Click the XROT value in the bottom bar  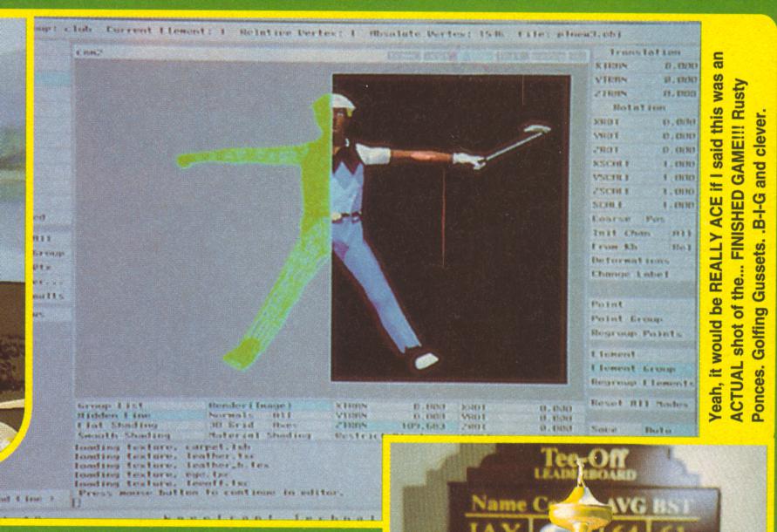555,408
